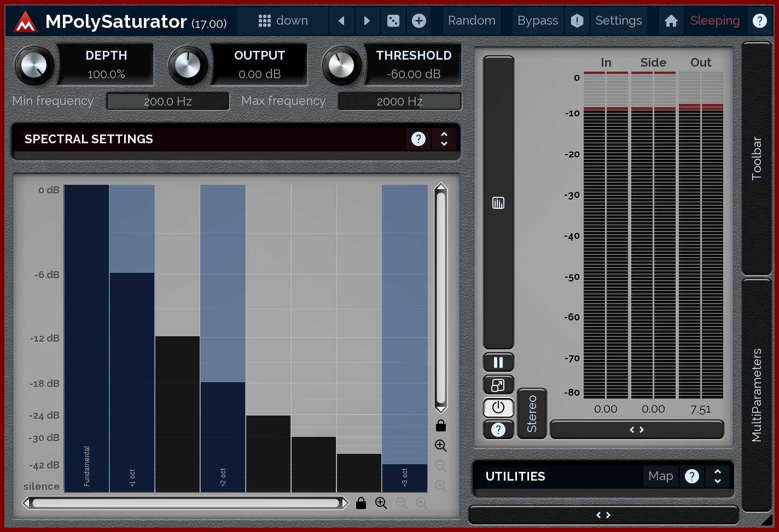The width and height of the screenshot is (779, 532).
Task: Open the MultiParameters side tab
Action: [x=757, y=395]
